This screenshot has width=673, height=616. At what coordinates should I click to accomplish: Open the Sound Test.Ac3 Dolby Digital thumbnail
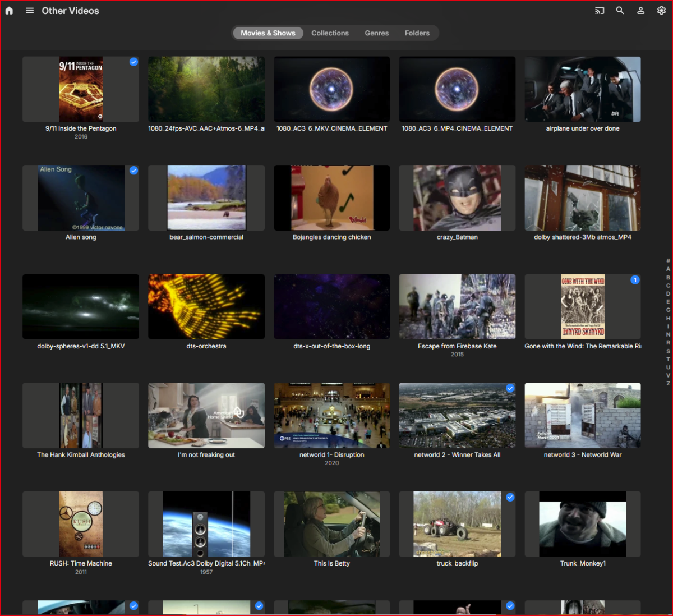point(206,524)
